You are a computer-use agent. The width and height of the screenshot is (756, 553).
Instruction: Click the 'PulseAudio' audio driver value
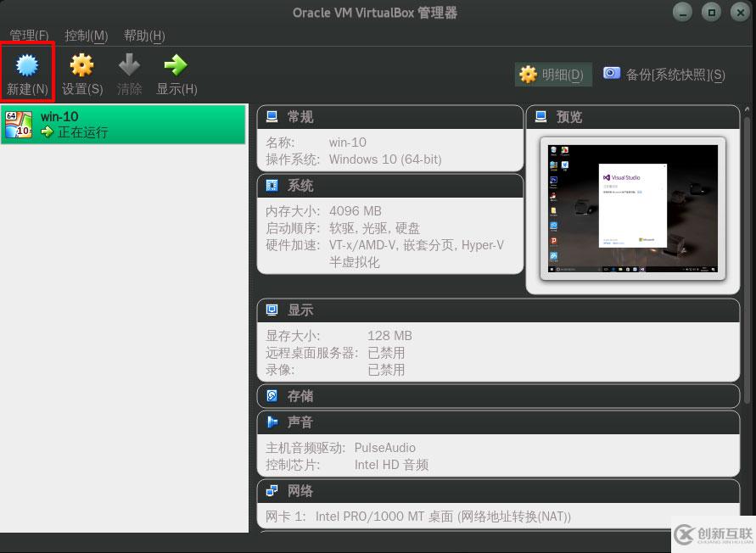pos(384,448)
